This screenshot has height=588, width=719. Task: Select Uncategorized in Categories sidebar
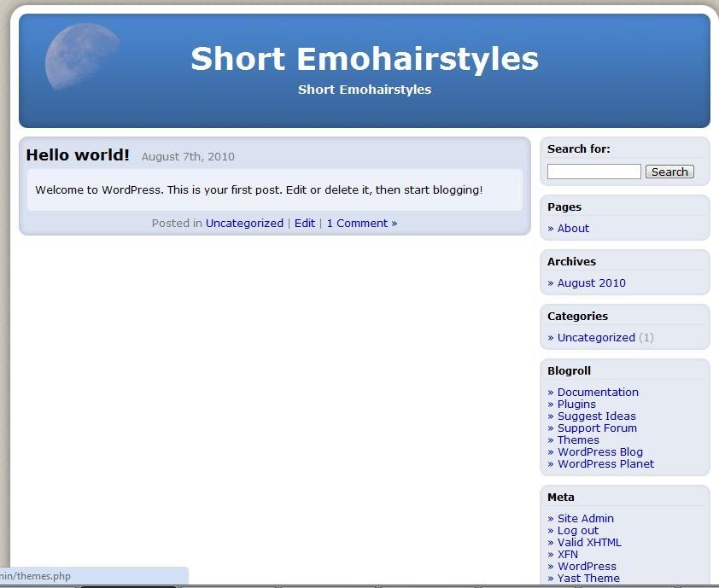point(596,338)
